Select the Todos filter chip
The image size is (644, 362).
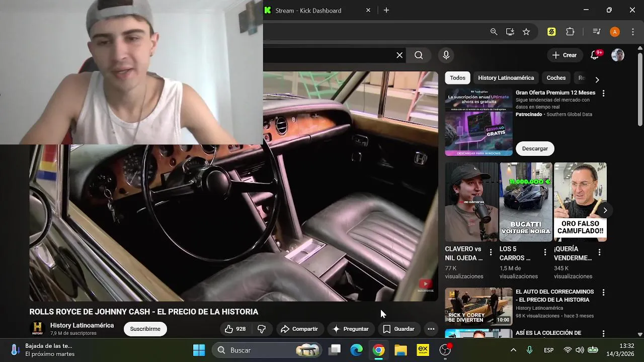457,78
